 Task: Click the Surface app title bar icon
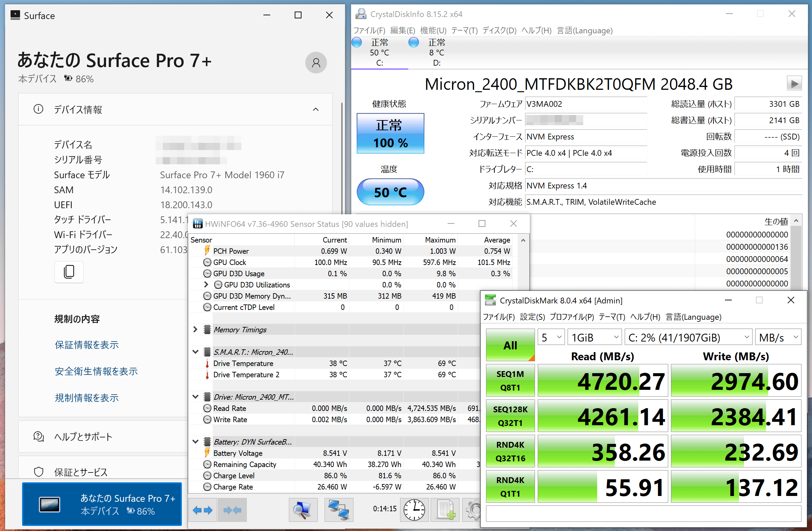pos(15,15)
